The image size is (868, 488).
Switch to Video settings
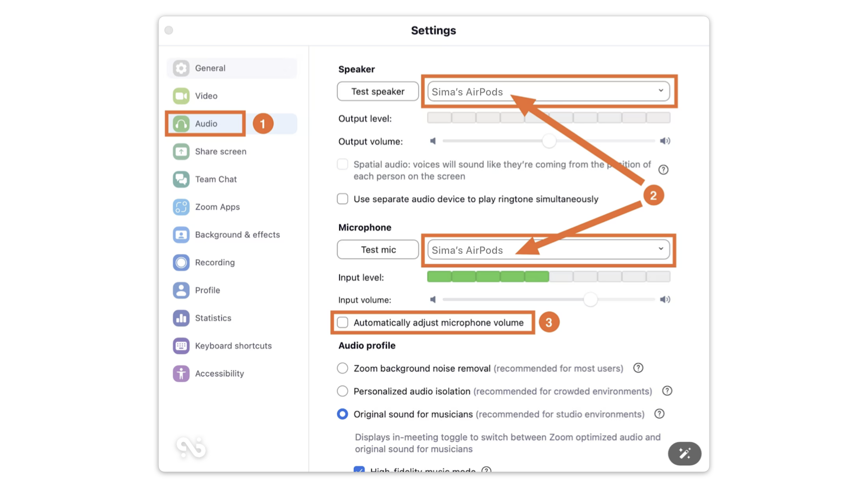[232, 96]
